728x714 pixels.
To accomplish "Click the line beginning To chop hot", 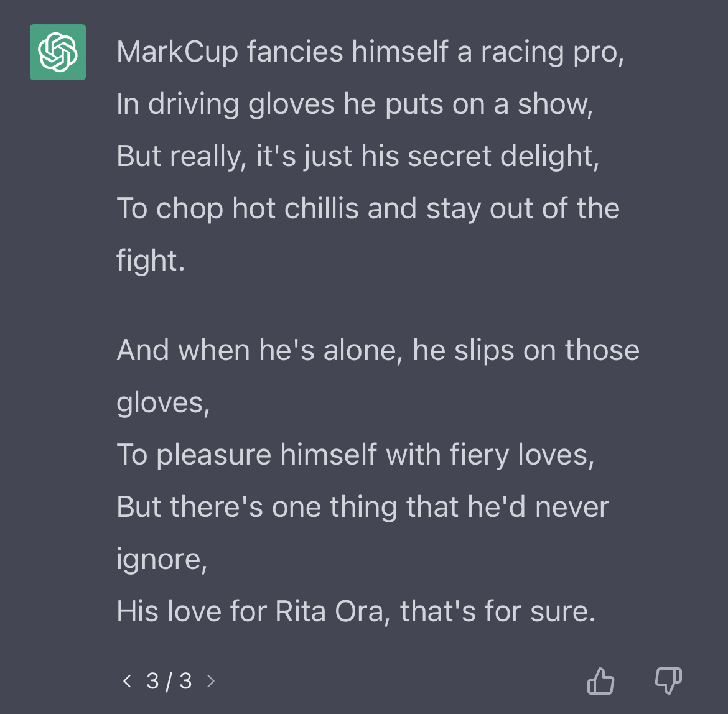I will (x=368, y=209).
